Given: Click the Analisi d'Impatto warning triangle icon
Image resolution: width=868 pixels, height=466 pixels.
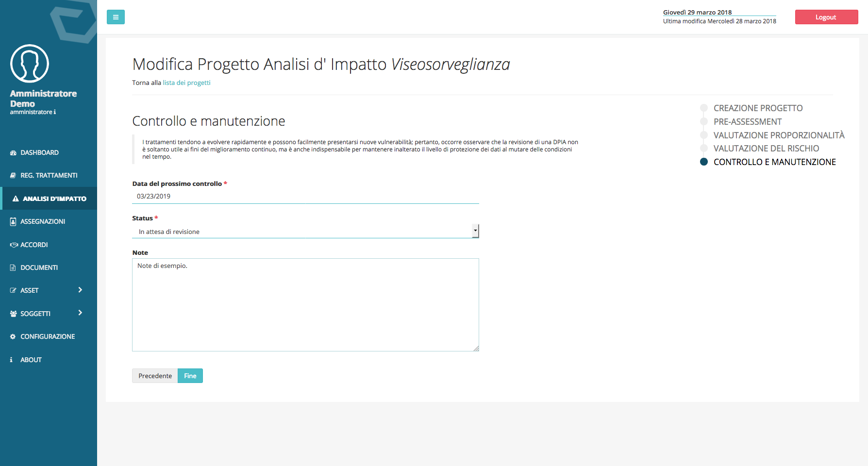Looking at the screenshot, I should 16,199.
